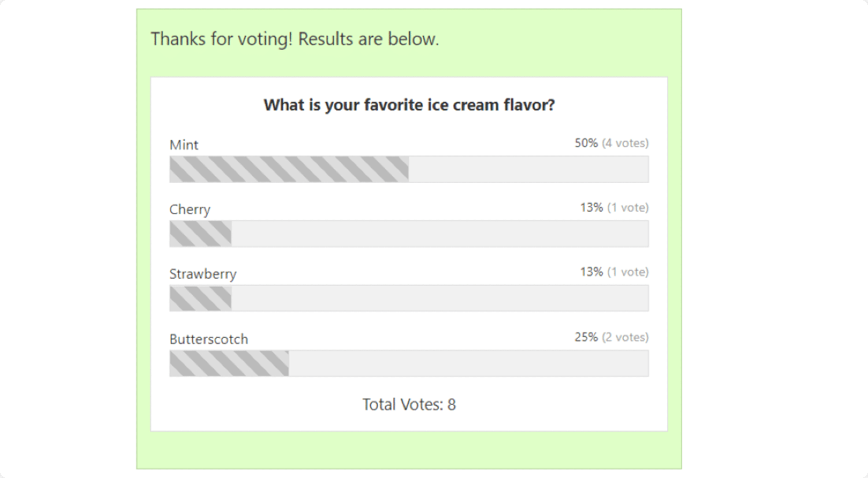Click the empty portion of Strawberry's result bar

pos(439,298)
